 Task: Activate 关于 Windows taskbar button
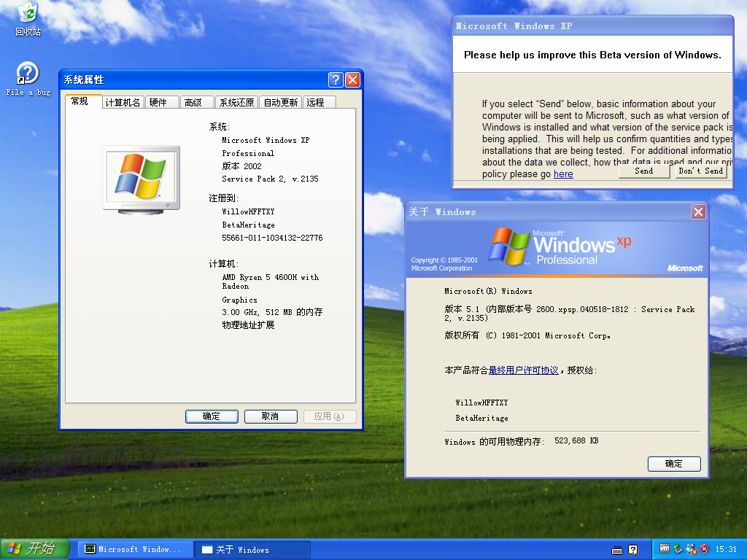[252, 550]
